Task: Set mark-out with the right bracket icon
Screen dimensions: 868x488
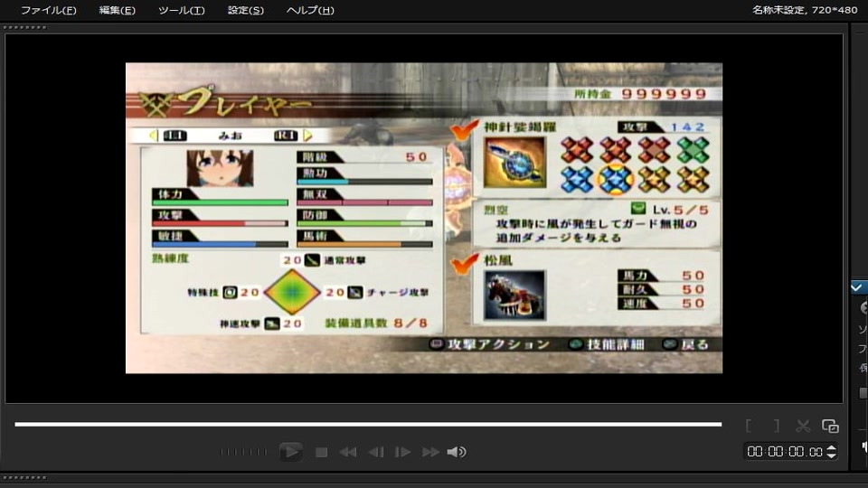Action: tap(777, 426)
